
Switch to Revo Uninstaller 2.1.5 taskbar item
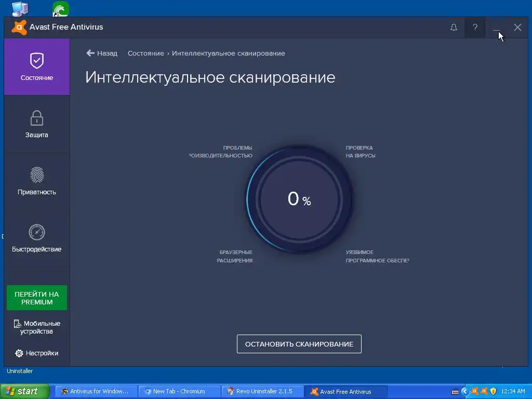[x=263, y=392]
